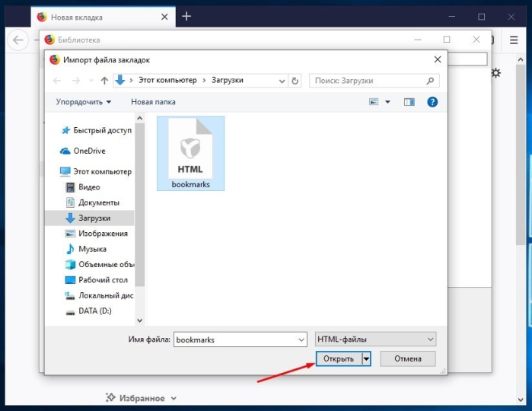Click the Поиск: Загрузки search field
532x411 pixels.
(374, 81)
